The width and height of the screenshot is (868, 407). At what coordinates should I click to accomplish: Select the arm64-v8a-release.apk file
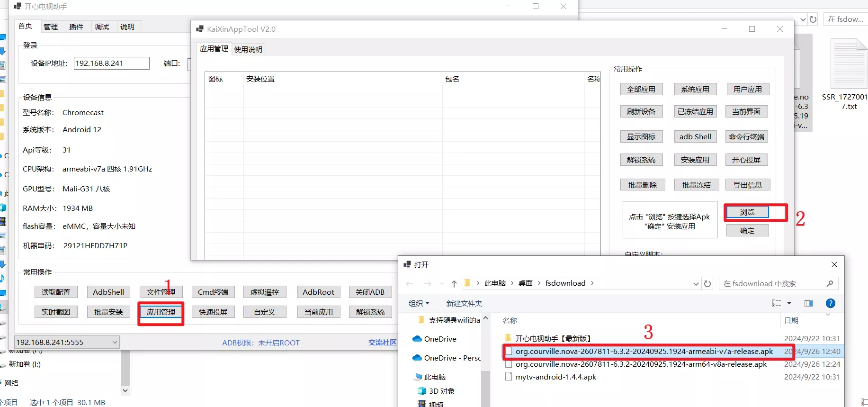pyautogui.click(x=641, y=364)
